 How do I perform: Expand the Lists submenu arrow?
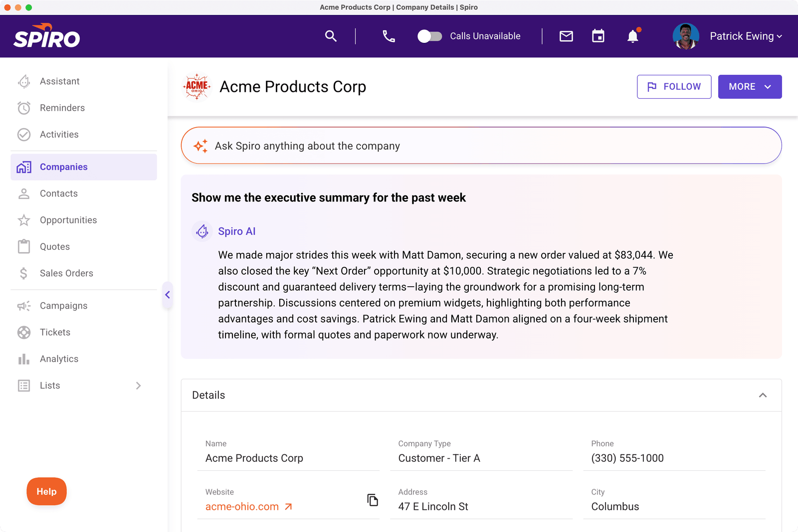(138, 385)
